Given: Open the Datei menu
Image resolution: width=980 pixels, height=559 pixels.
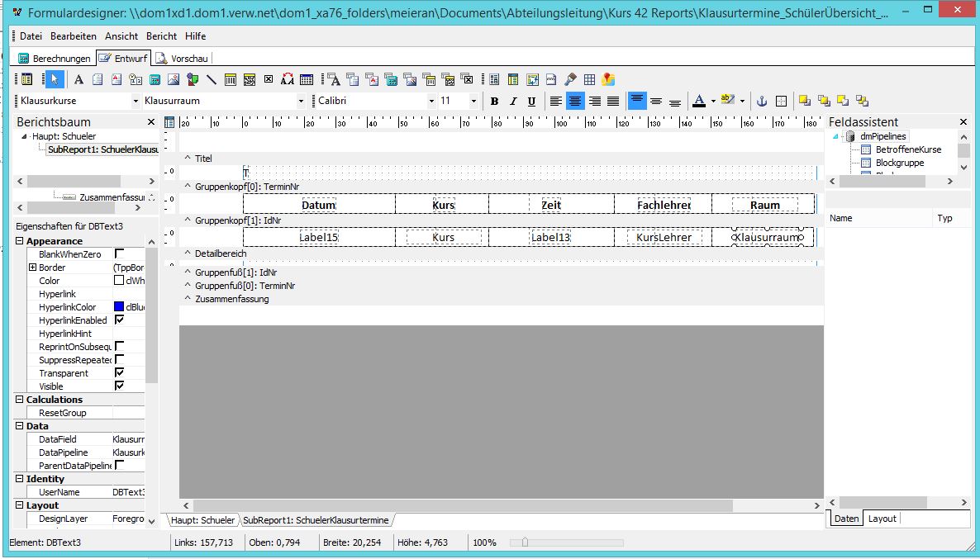Looking at the screenshot, I should coord(31,36).
